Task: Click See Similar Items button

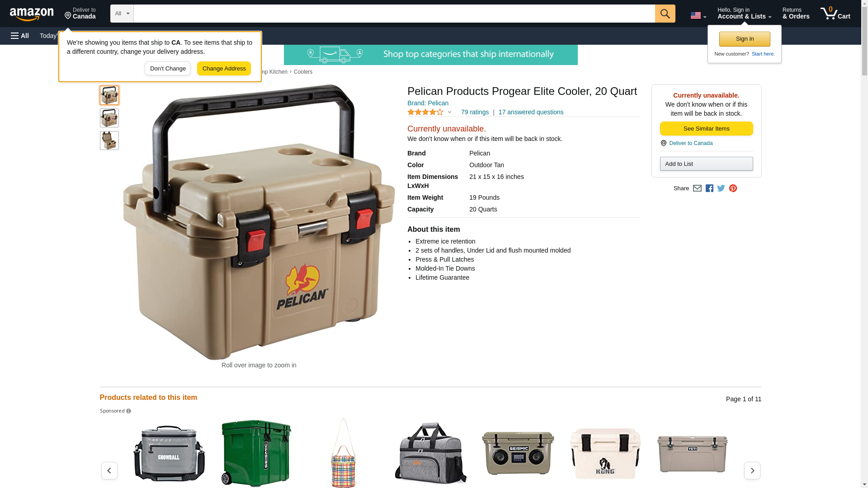Action: 706,129
